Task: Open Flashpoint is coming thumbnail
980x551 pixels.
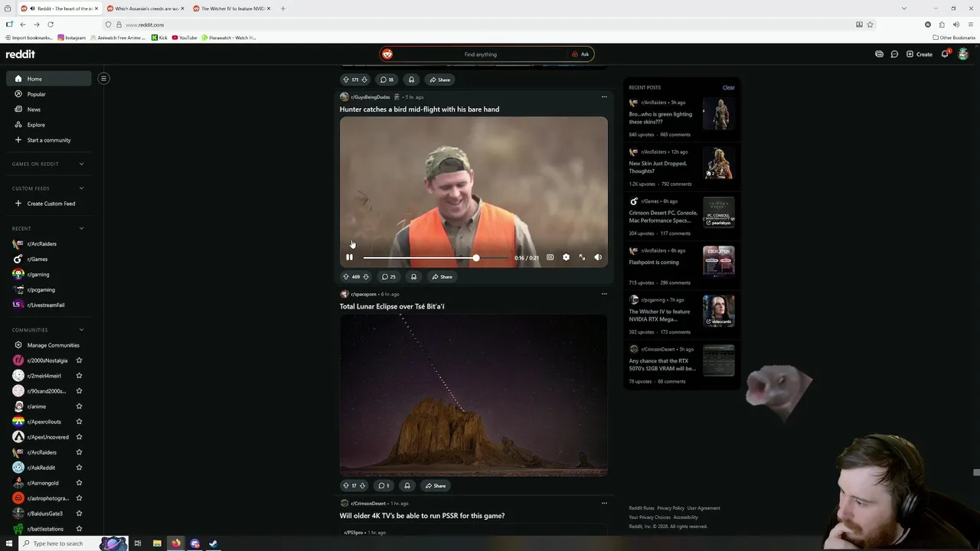Action: point(719,261)
